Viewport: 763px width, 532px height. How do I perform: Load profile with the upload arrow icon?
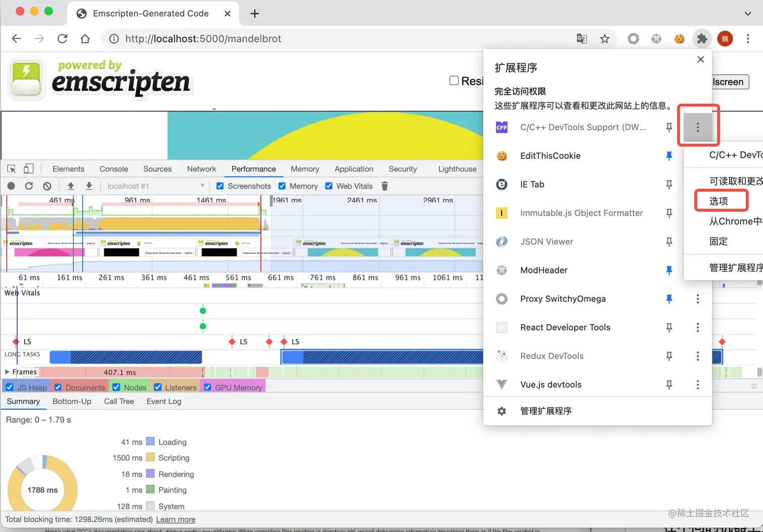tap(71, 186)
